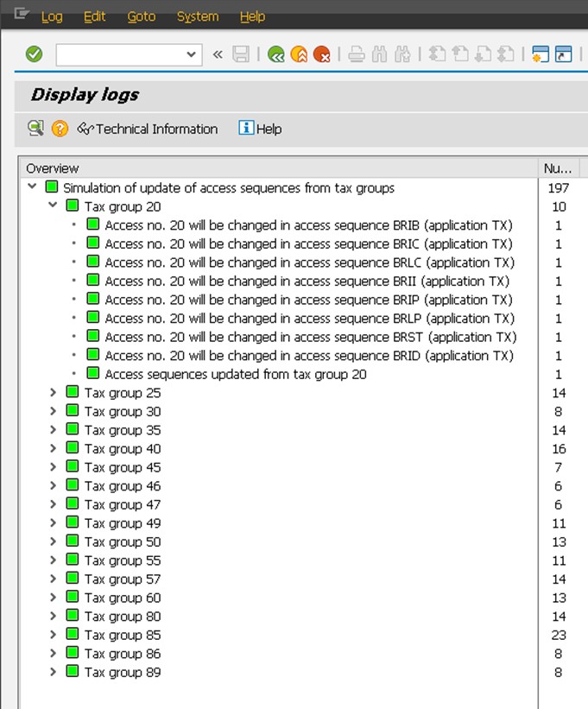Click the orange Exit icon
Image resolution: width=588 pixels, height=709 pixels.
(299, 54)
